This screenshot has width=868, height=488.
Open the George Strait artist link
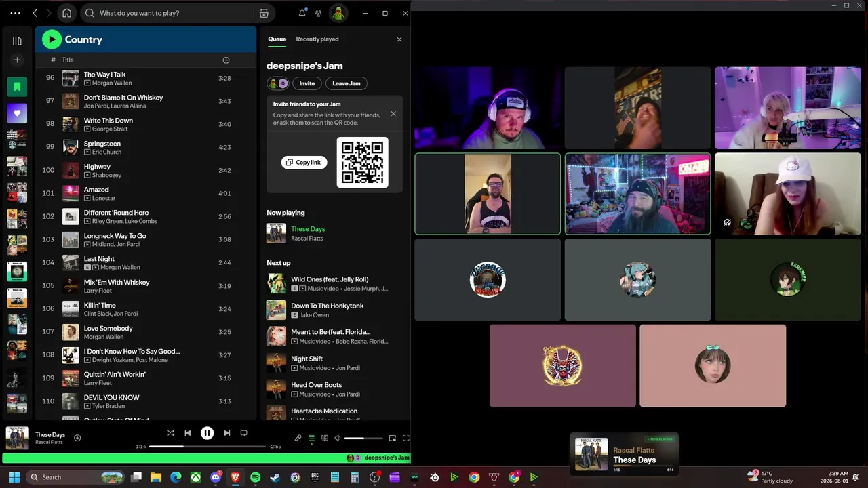(110, 129)
